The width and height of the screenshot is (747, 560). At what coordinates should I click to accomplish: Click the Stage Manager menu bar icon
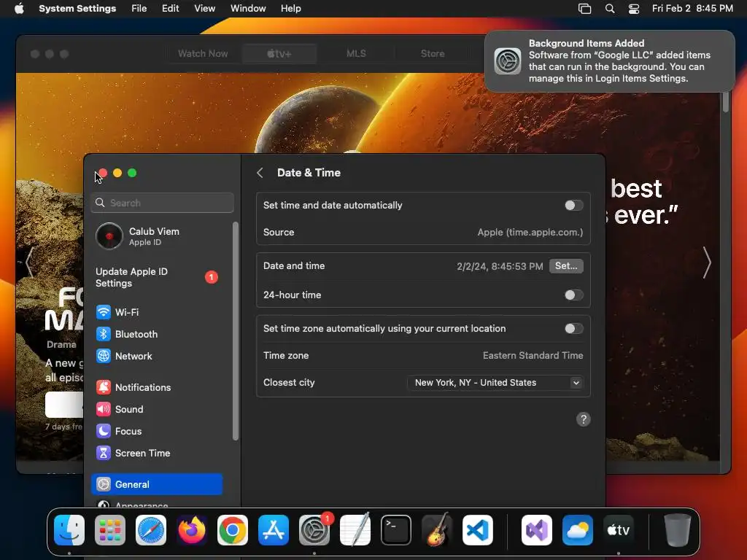[584, 9]
